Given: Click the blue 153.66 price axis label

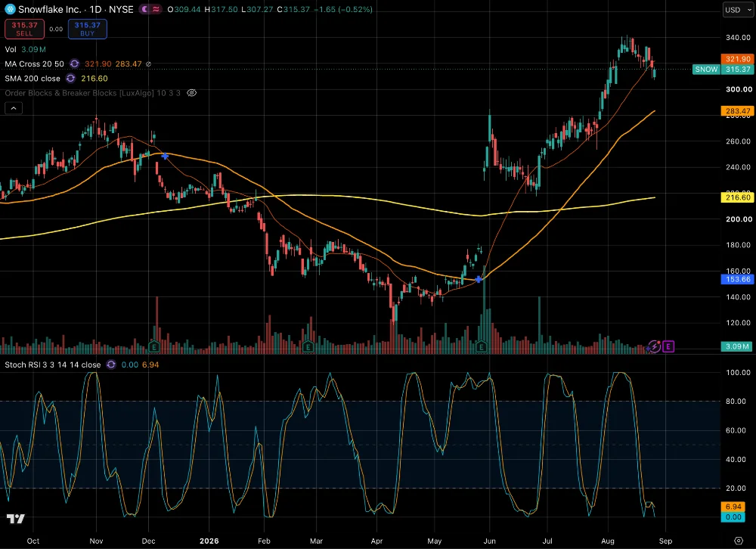Looking at the screenshot, I should tap(737, 279).
